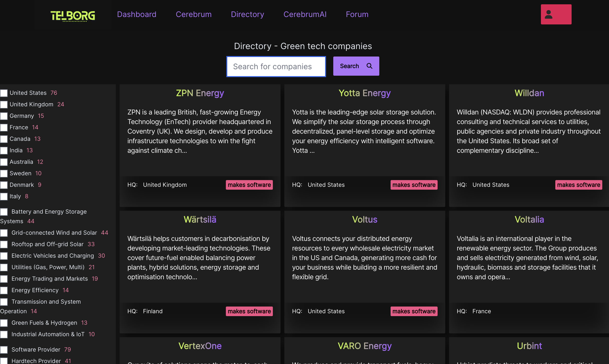Enable Utilities (Gas, Power, Multi) filter

[x=4, y=267]
